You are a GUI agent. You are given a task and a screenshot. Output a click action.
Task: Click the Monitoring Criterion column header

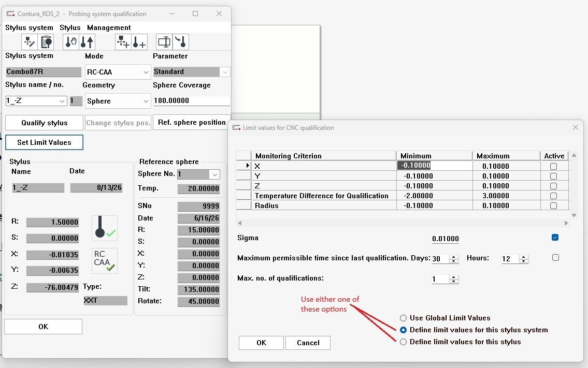click(x=324, y=156)
